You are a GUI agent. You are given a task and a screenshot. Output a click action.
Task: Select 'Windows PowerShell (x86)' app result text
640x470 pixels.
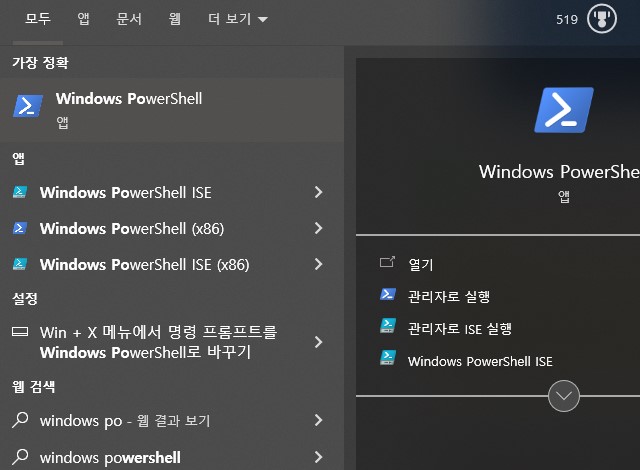coord(132,228)
